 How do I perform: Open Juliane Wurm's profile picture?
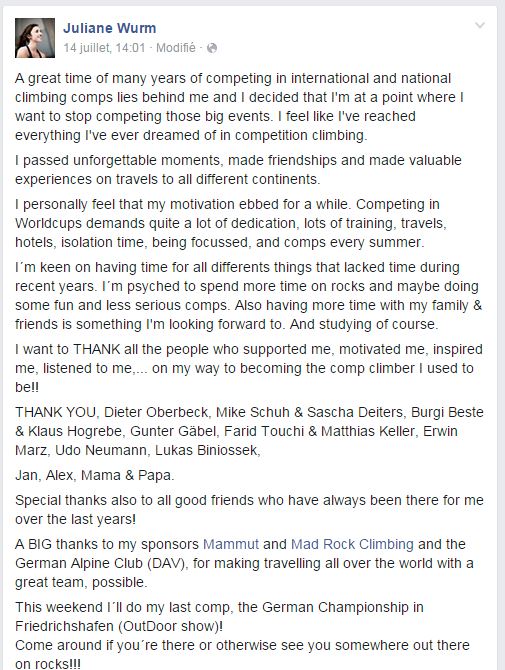(x=35, y=38)
